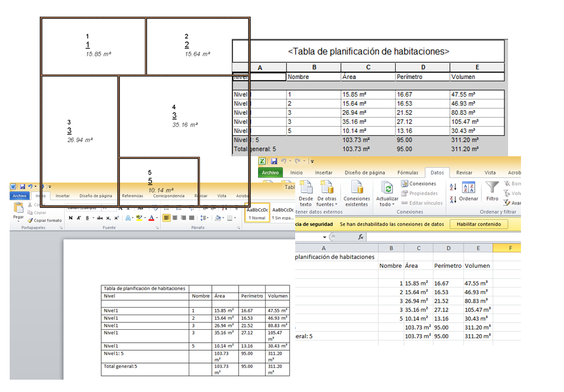
Task: Toggle subscript formatting in Word
Action: [x=108, y=218]
